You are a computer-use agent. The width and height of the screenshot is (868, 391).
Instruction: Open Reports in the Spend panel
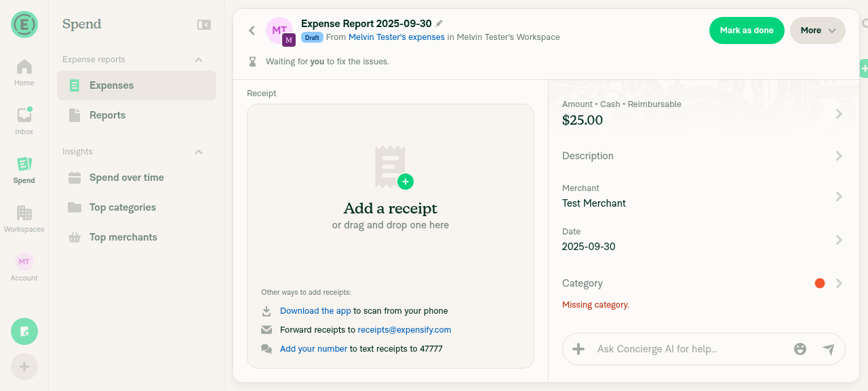[136, 115]
